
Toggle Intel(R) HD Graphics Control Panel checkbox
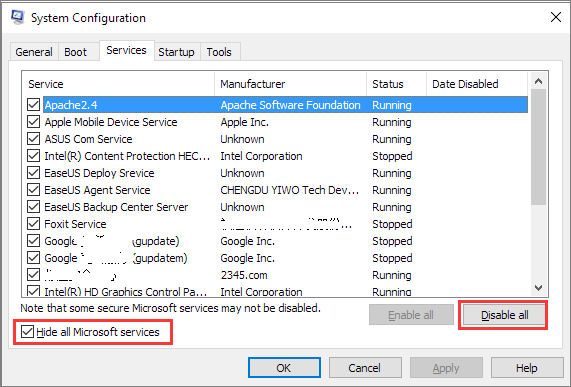click(x=34, y=291)
